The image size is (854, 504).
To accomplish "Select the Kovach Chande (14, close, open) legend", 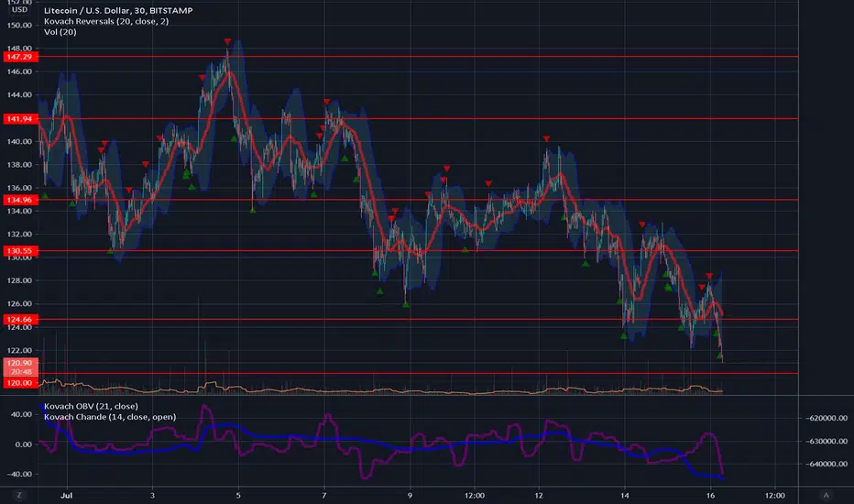I will [110, 417].
